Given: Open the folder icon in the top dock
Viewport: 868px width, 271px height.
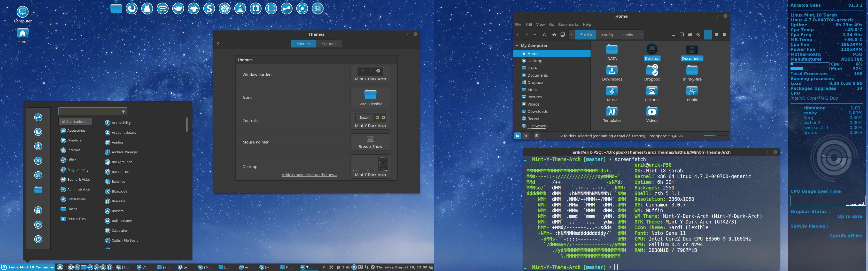Looking at the screenshot, I should (116, 9).
